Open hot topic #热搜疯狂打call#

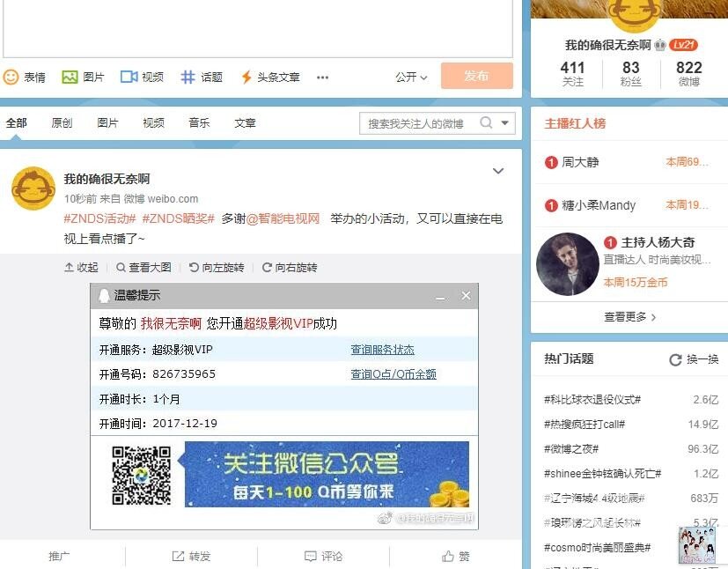tap(585, 424)
